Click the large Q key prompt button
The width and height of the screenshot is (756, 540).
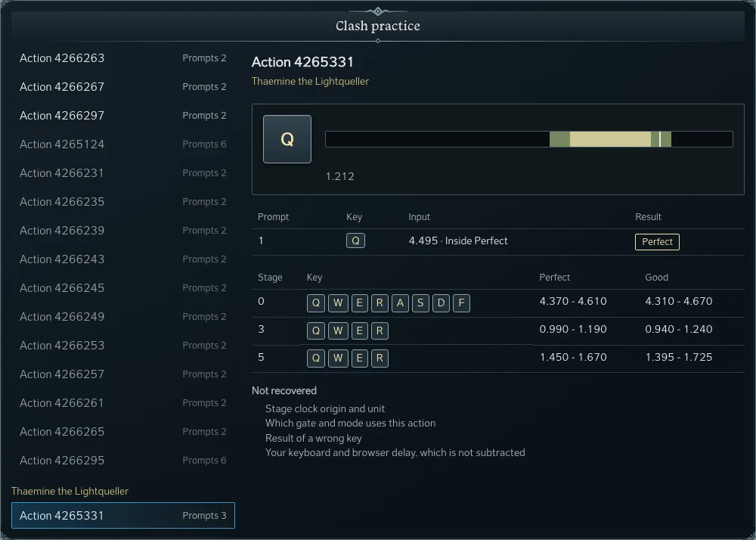coord(287,139)
